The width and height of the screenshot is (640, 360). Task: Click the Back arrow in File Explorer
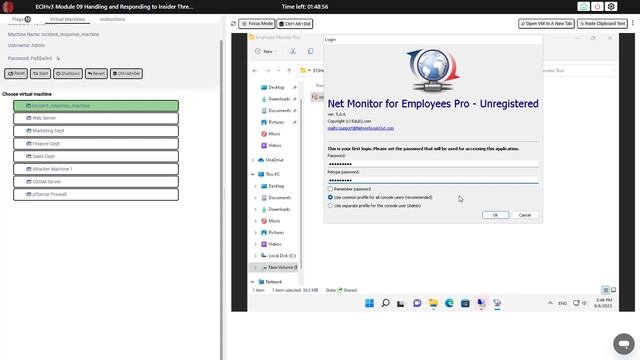point(255,71)
